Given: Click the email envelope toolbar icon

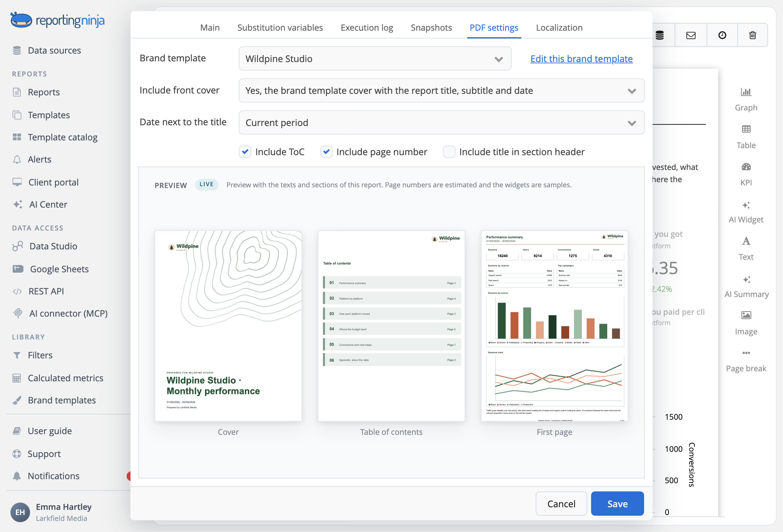Looking at the screenshot, I should tap(691, 35).
